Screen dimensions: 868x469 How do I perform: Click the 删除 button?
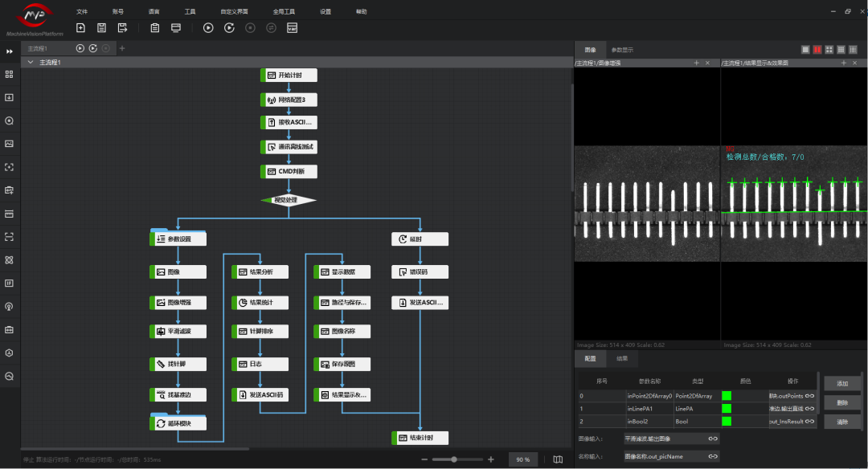842,402
